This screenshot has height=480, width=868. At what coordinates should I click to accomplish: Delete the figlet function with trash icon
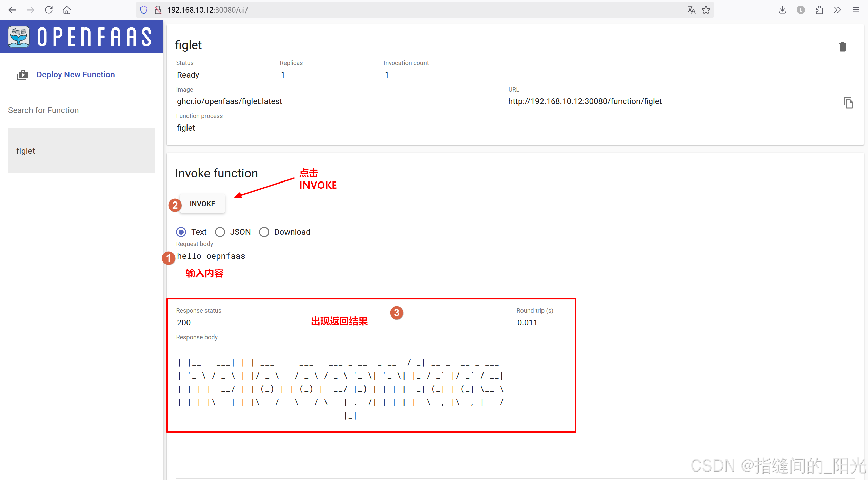tap(842, 46)
